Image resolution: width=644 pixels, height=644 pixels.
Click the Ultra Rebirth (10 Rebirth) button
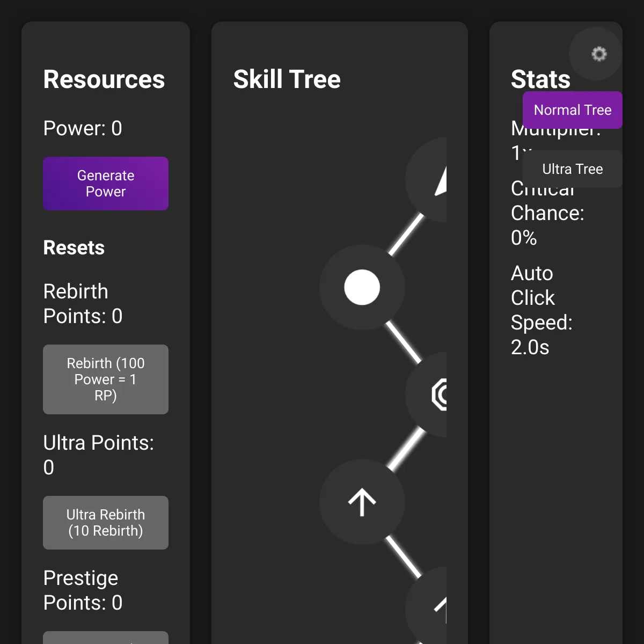click(x=106, y=523)
